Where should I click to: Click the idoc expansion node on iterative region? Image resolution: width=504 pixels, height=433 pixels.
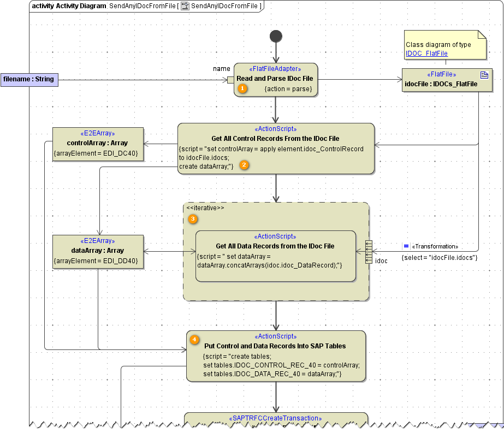point(369,252)
